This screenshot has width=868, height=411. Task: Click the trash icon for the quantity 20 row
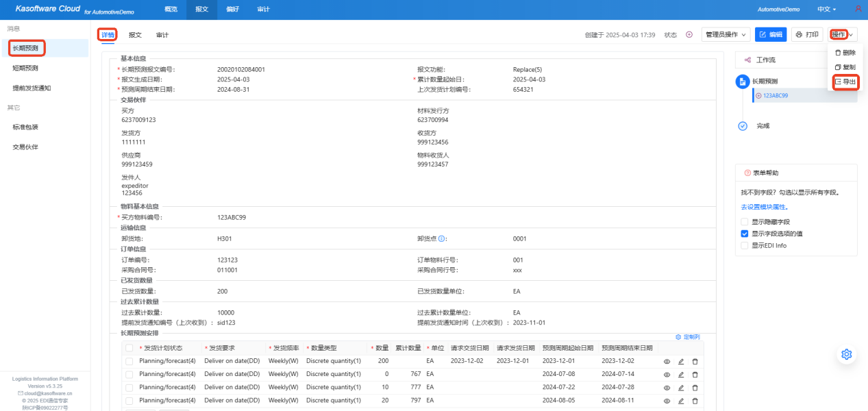695,401
